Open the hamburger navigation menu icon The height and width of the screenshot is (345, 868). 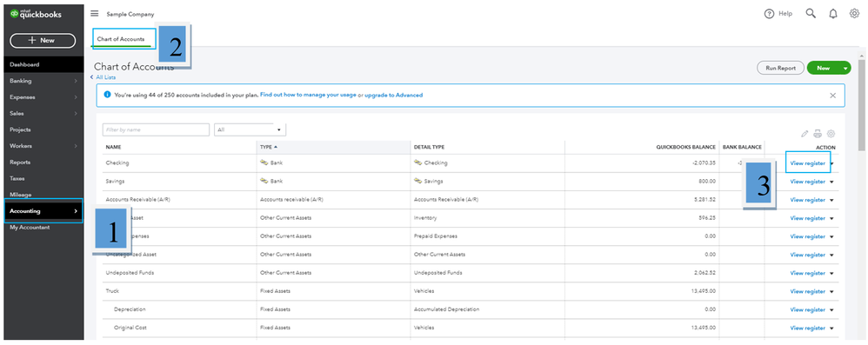(95, 14)
